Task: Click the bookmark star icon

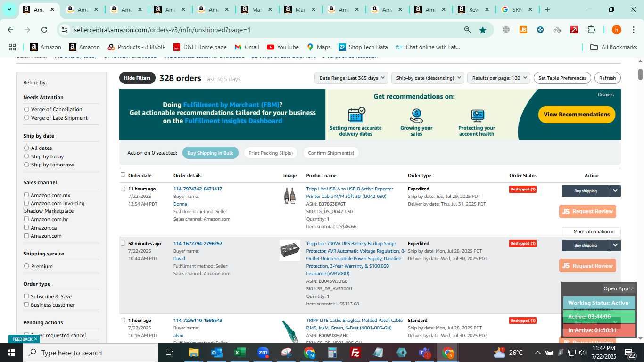Action: 483,30
